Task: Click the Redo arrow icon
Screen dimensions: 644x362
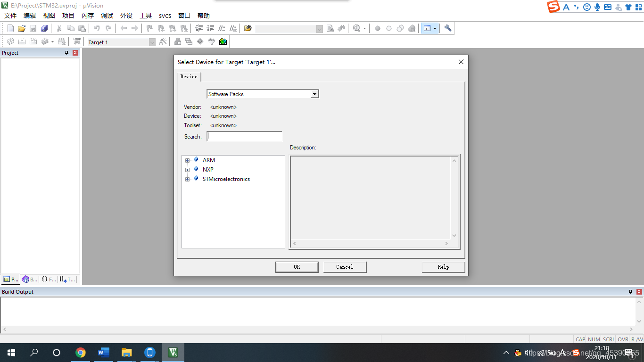Action: coord(108,28)
